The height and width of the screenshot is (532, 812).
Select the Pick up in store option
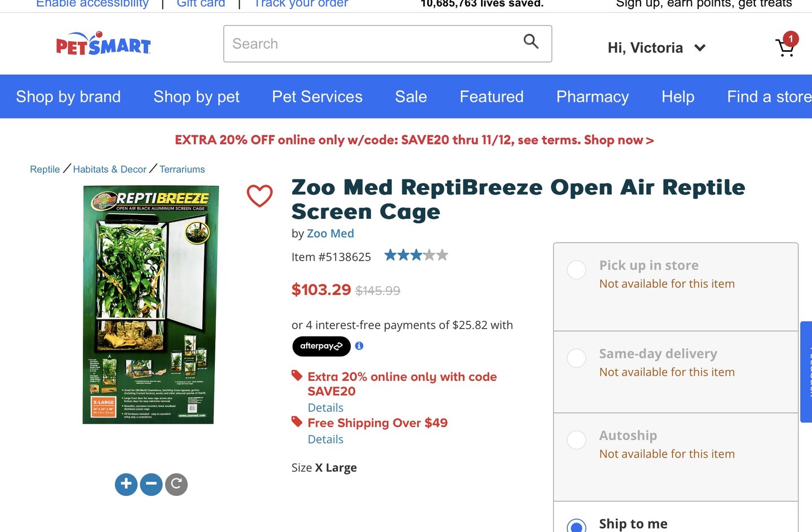click(576, 270)
